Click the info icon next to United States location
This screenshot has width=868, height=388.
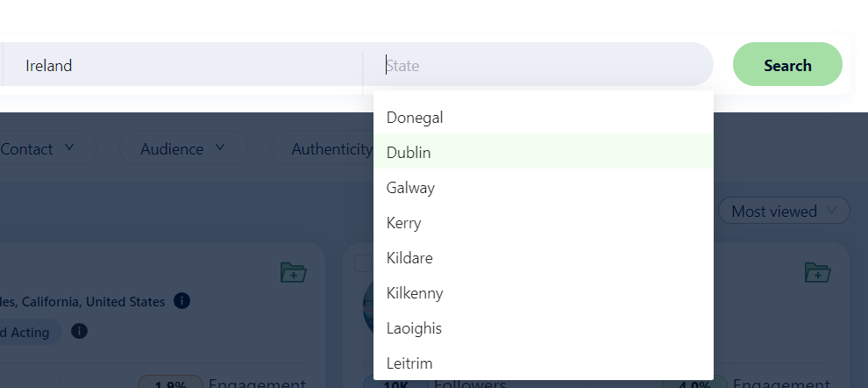181,301
